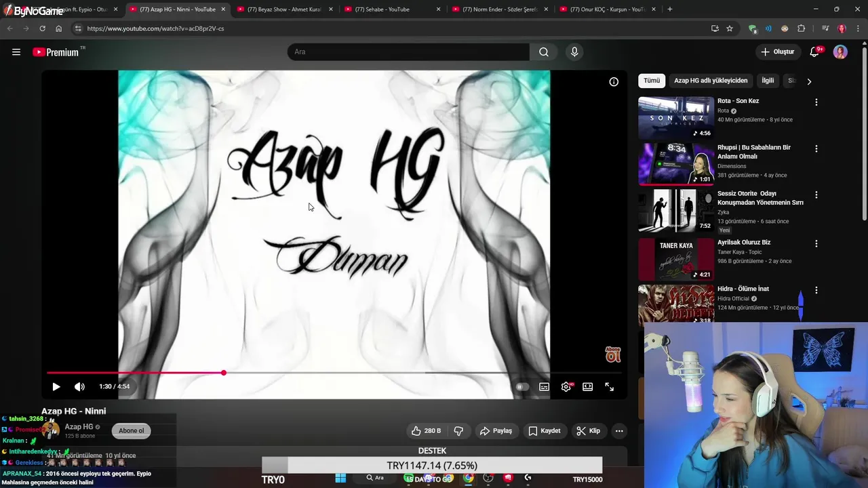Enter full screen mode

610,386
